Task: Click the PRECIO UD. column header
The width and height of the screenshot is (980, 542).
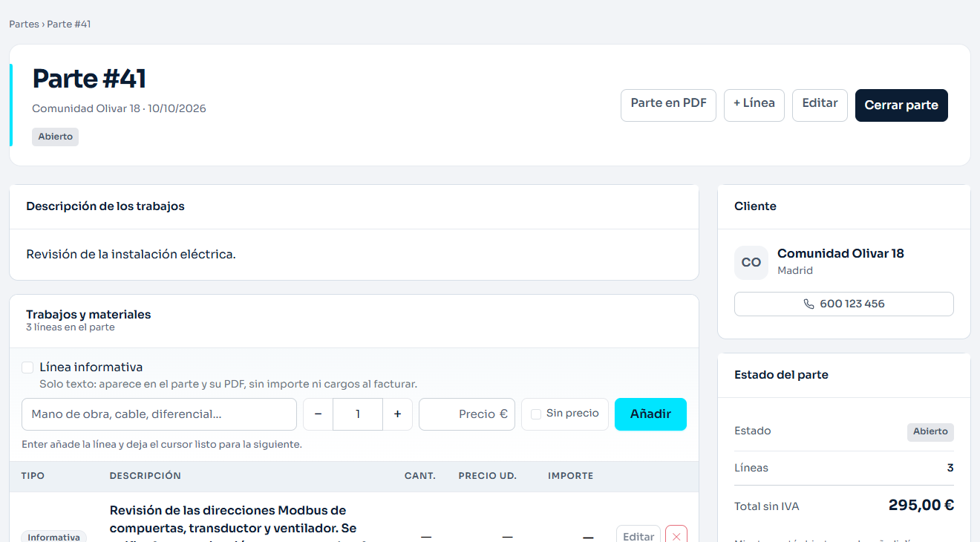Action: [488, 476]
